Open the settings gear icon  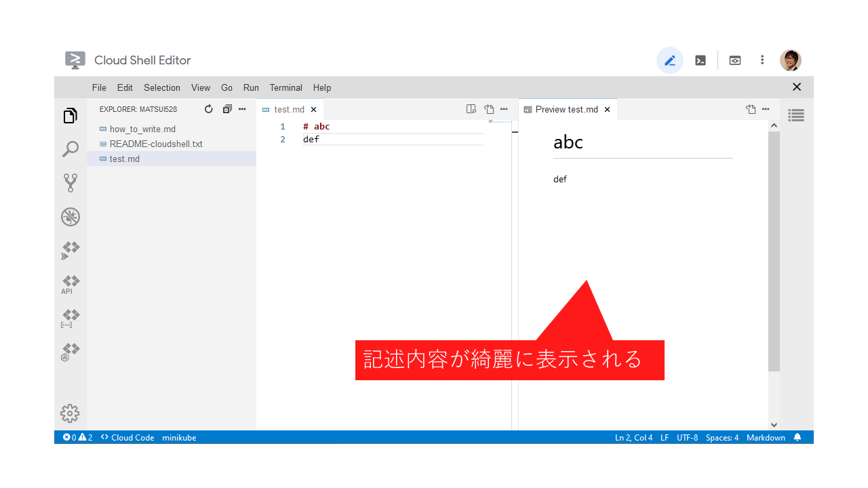coord(70,413)
